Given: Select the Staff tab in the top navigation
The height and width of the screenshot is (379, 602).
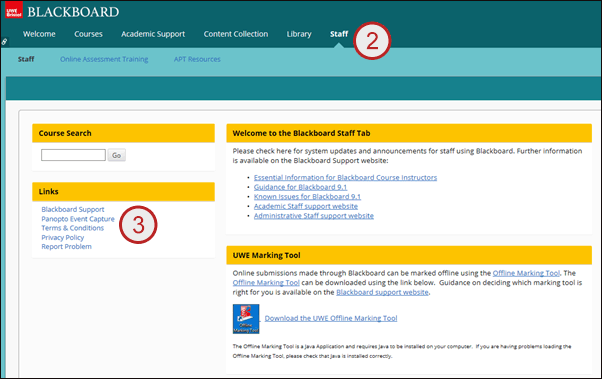Looking at the screenshot, I should click(x=339, y=34).
